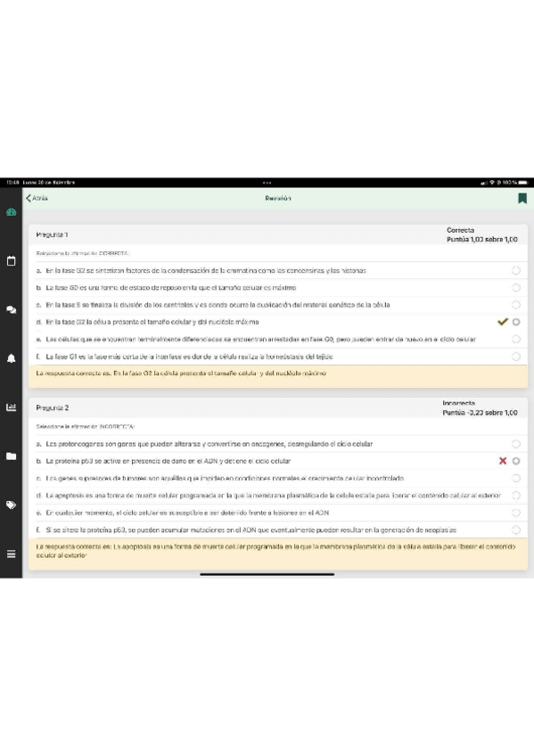The width and height of the screenshot is (534, 756).
Task: Select 'Los genes supresores de tumores' radio
Action: (516, 478)
